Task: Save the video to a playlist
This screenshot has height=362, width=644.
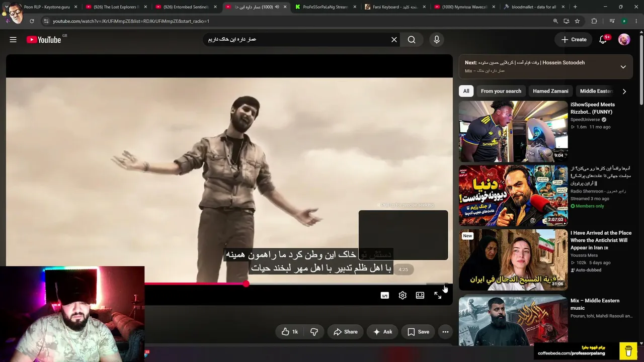Action: click(x=418, y=332)
